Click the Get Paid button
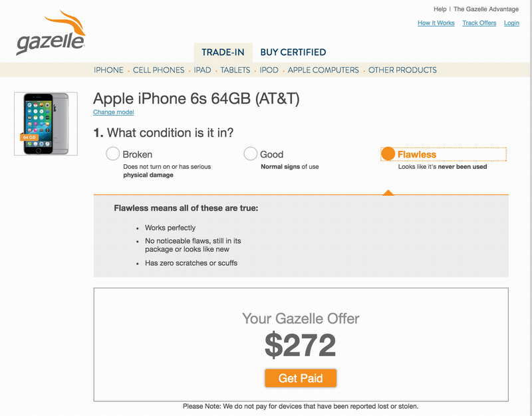Viewport: 532px width, 416px height. pyautogui.click(x=301, y=377)
